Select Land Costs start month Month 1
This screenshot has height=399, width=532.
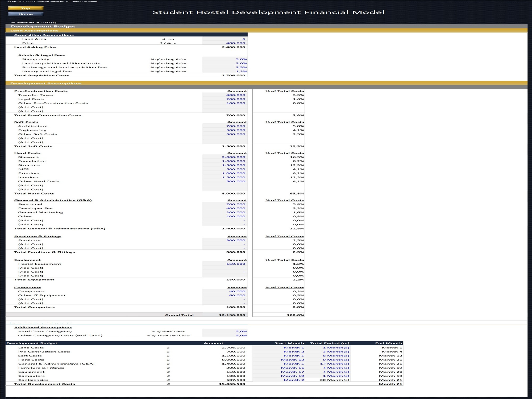pos(279,347)
